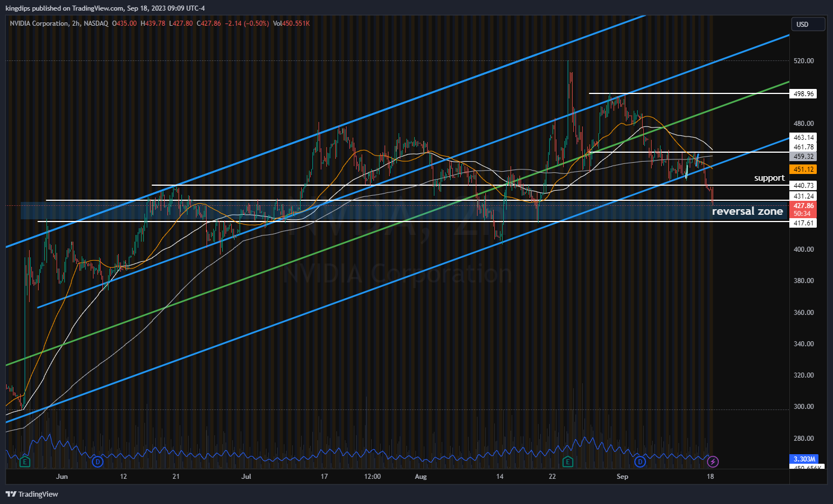Screen dimensions: 833x504
Task: Select the orange 451.12 moving average label
Action: click(803, 169)
